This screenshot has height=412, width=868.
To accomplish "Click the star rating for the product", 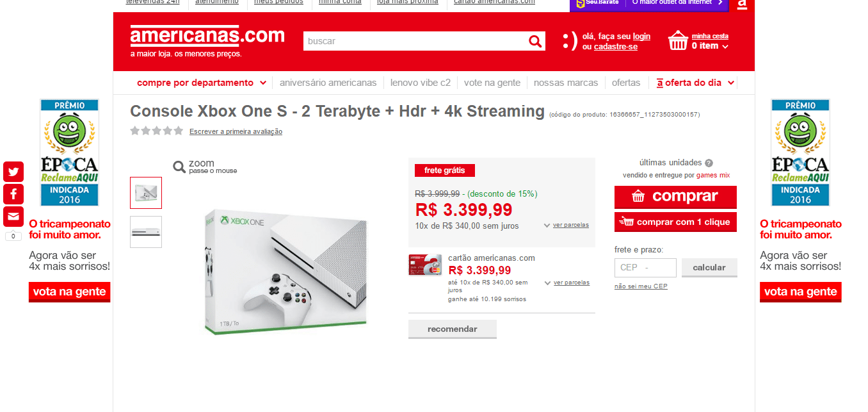I will coord(156,131).
